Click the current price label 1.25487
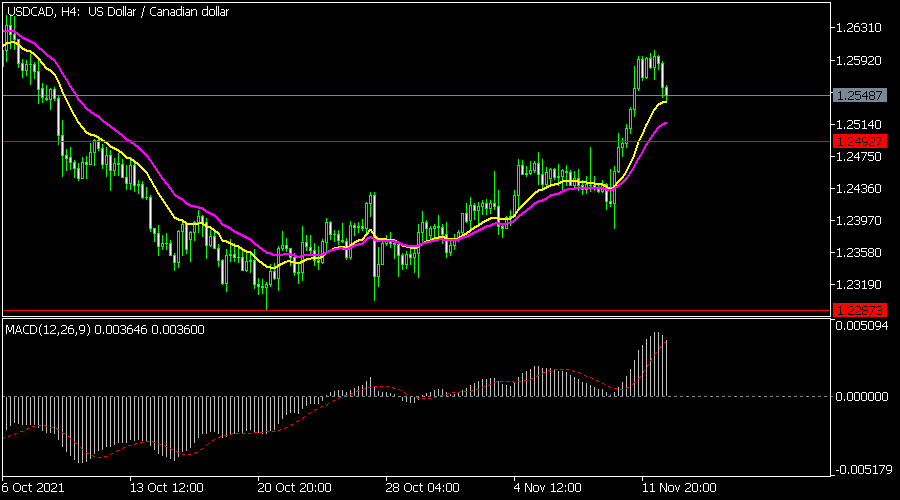 [x=859, y=95]
